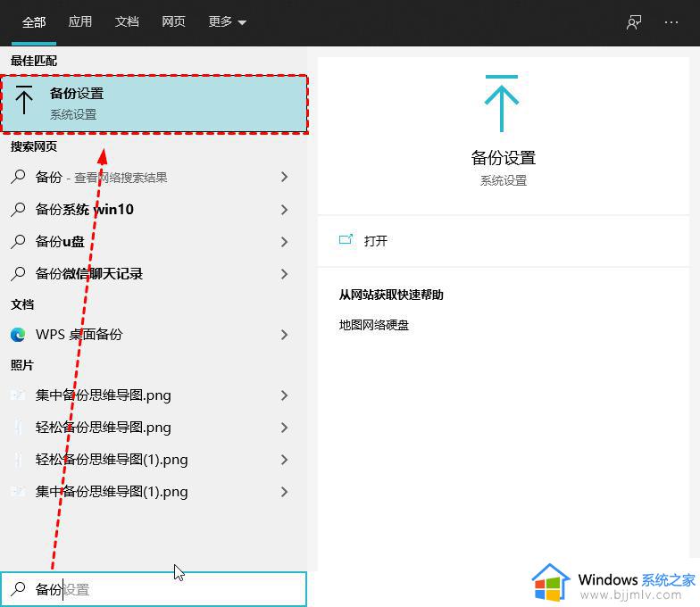Select web suggestion 备份u盘

click(x=60, y=241)
